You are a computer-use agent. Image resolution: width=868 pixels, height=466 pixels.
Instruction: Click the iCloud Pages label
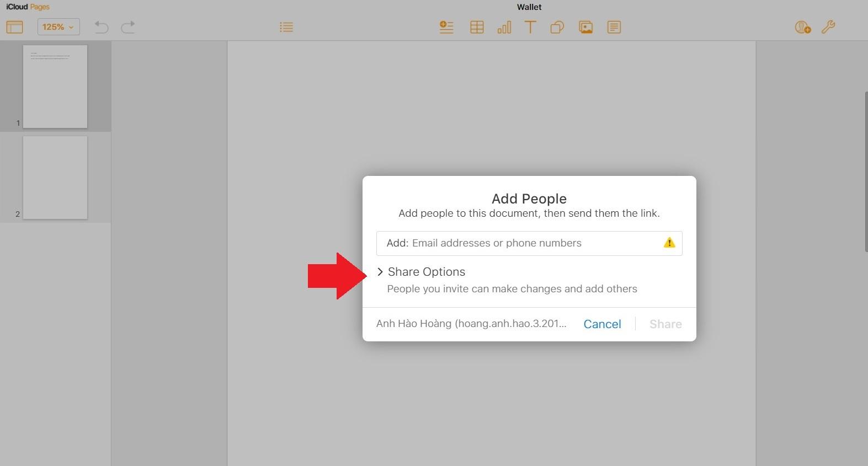[28, 7]
